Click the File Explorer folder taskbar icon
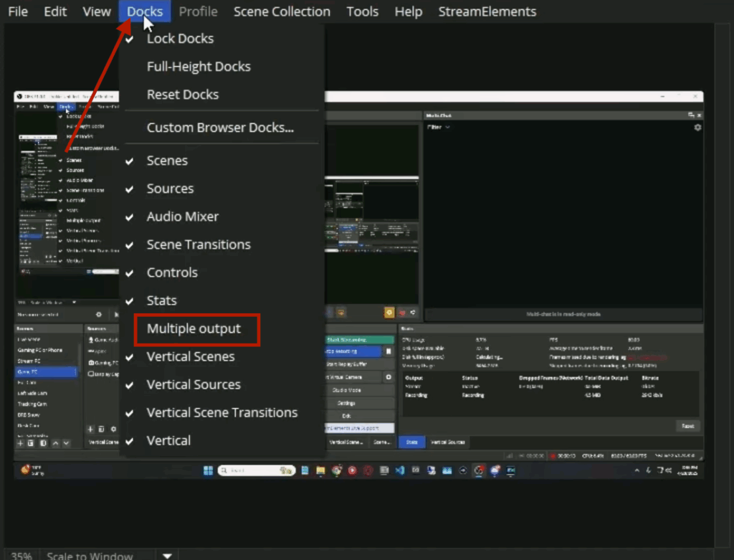 coord(320,471)
